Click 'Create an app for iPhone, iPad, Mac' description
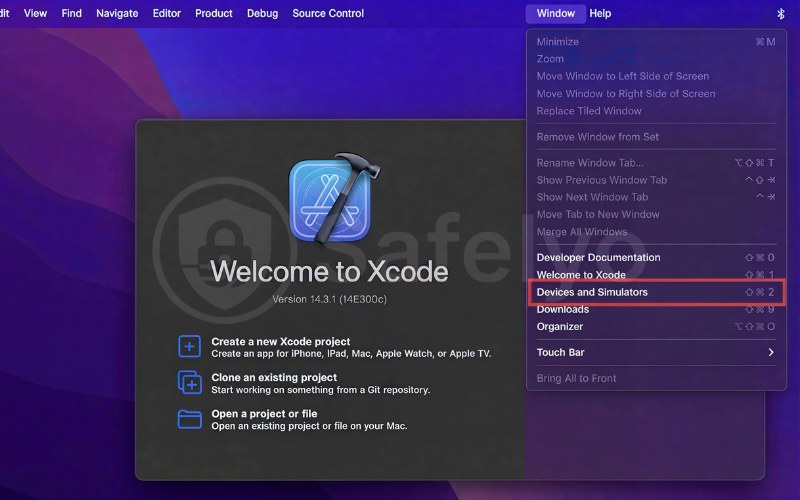 pos(351,354)
